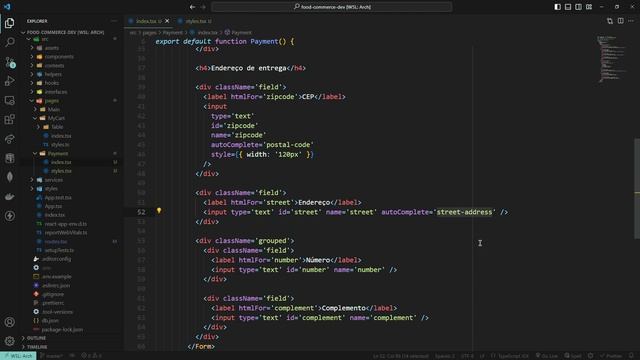Toggle the bottom panel layout icon
This screenshot has width=640, height=360.
click(x=568, y=7)
